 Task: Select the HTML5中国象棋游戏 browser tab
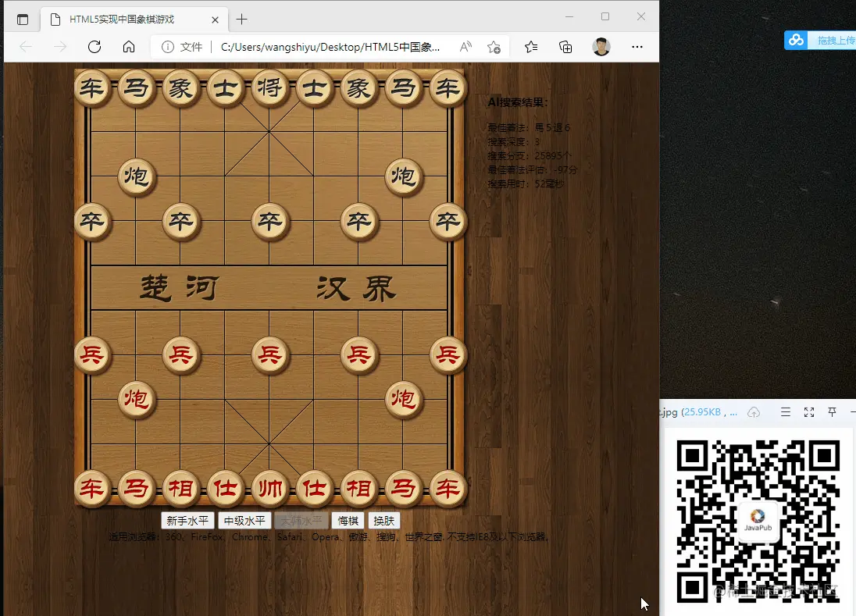(x=130, y=19)
